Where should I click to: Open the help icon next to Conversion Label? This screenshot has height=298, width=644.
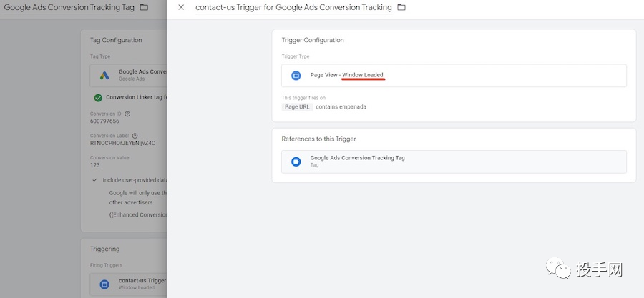pos(135,136)
